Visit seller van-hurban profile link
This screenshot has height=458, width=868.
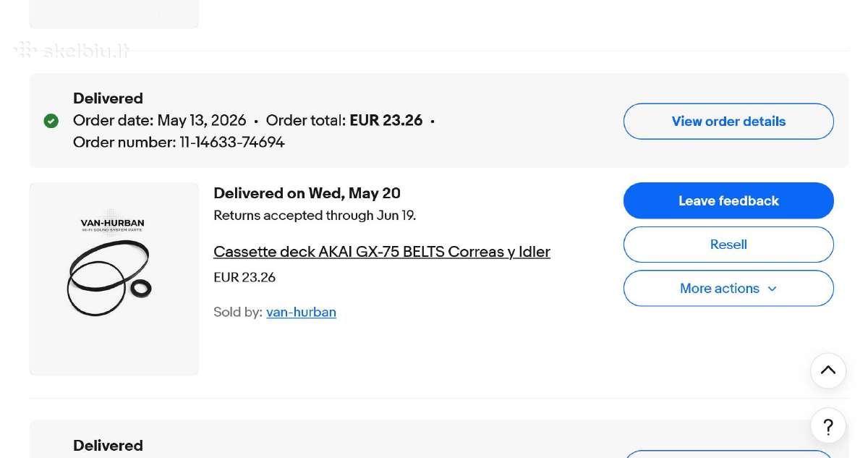tap(301, 312)
